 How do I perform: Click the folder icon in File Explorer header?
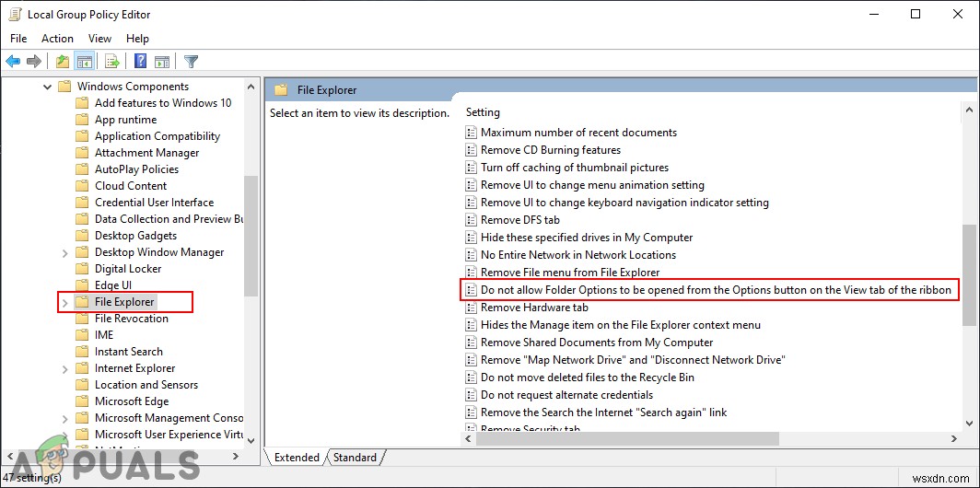281,90
